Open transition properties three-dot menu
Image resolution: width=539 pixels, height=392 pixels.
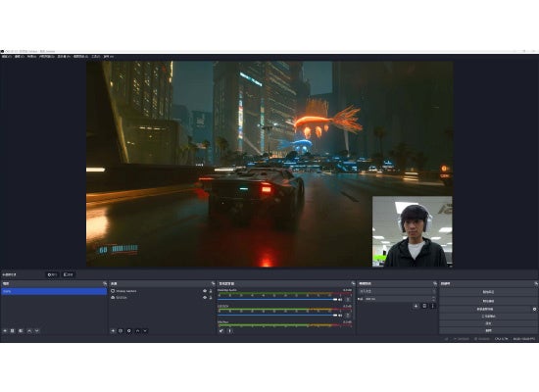point(433,306)
